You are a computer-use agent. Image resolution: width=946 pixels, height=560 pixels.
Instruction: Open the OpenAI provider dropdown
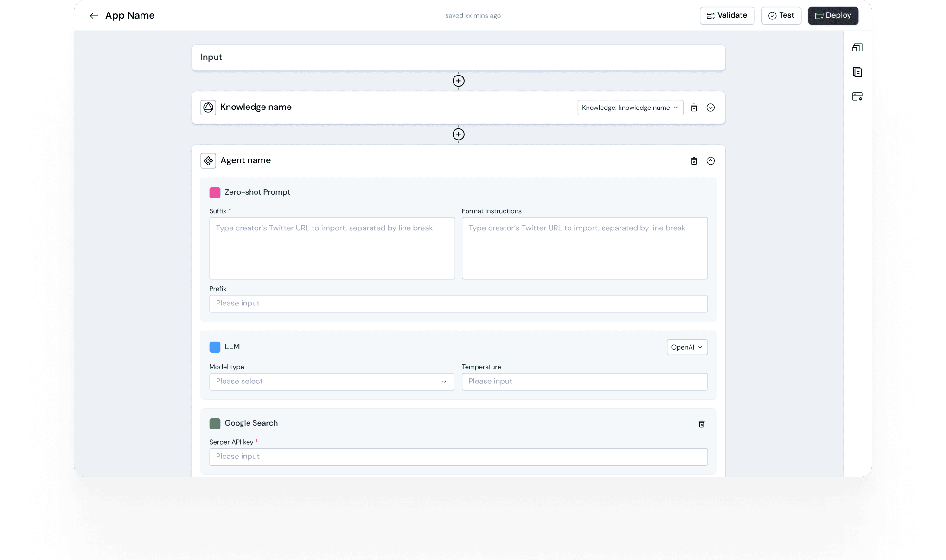(687, 347)
